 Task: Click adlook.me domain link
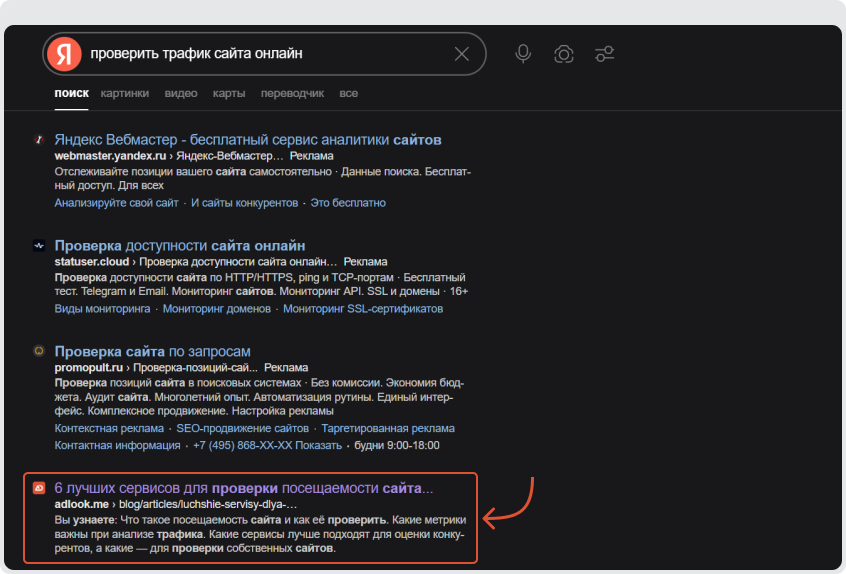(x=81, y=504)
